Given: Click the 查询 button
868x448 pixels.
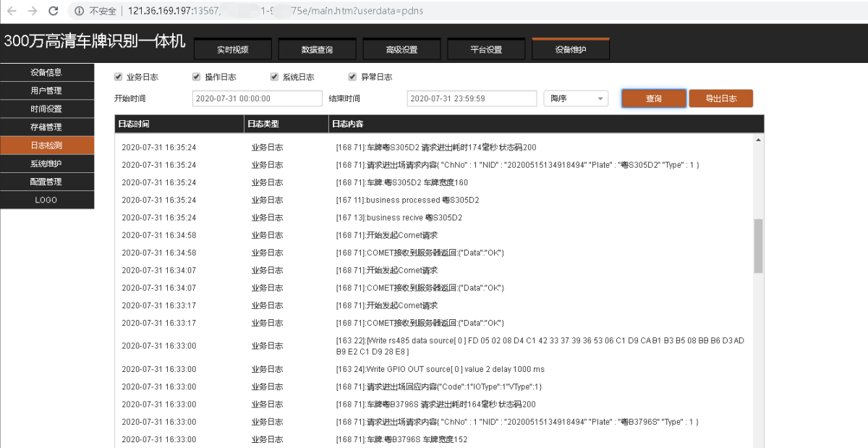Looking at the screenshot, I should pyautogui.click(x=654, y=98).
